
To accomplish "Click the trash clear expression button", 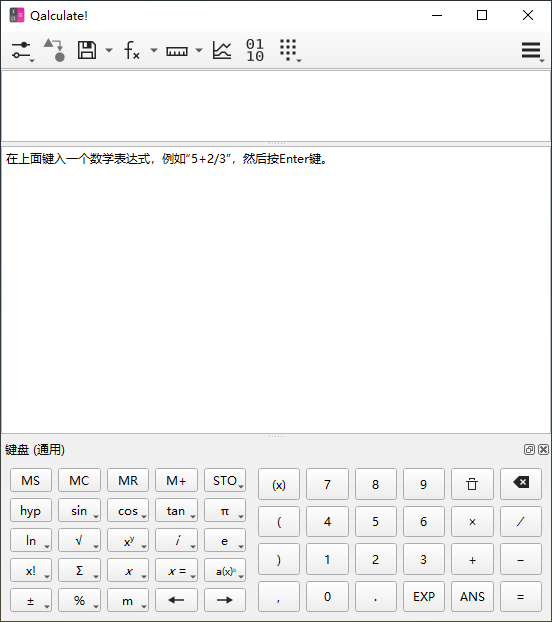I will pos(472,484).
